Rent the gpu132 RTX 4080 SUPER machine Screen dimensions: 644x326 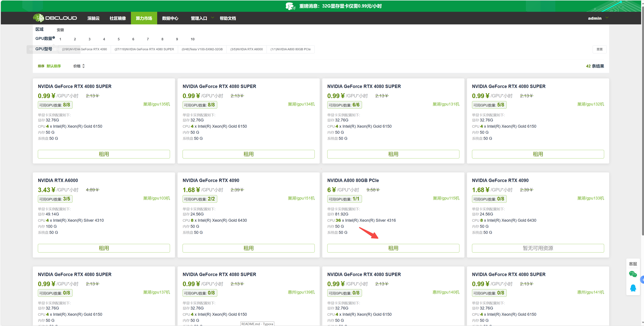click(538, 154)
